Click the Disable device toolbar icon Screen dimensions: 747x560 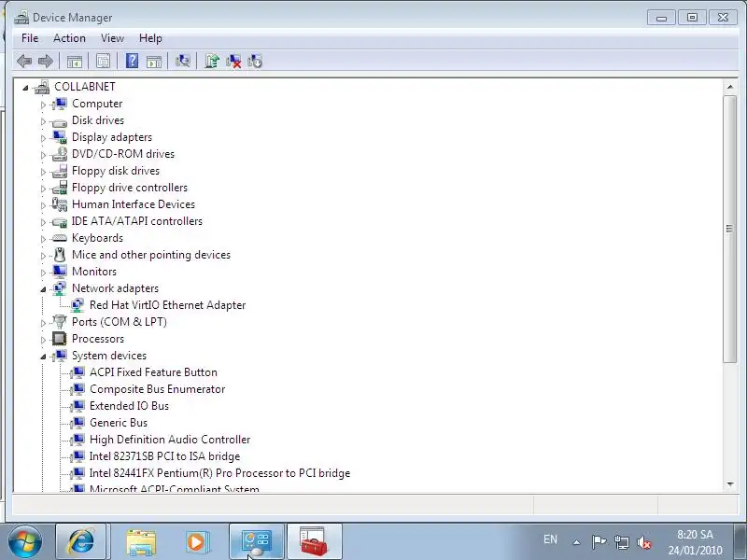pyautogui.click(x=255, y=61)
